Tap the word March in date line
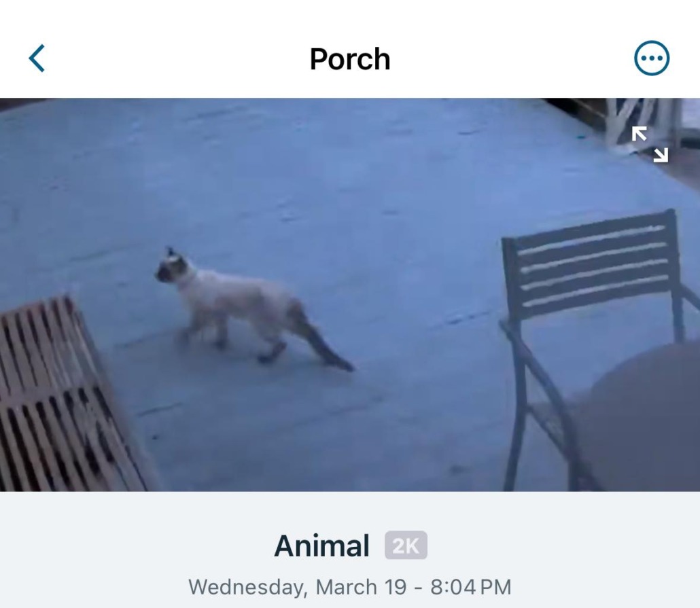The width and height of the screenshot is (700, 608). [347, 586]
